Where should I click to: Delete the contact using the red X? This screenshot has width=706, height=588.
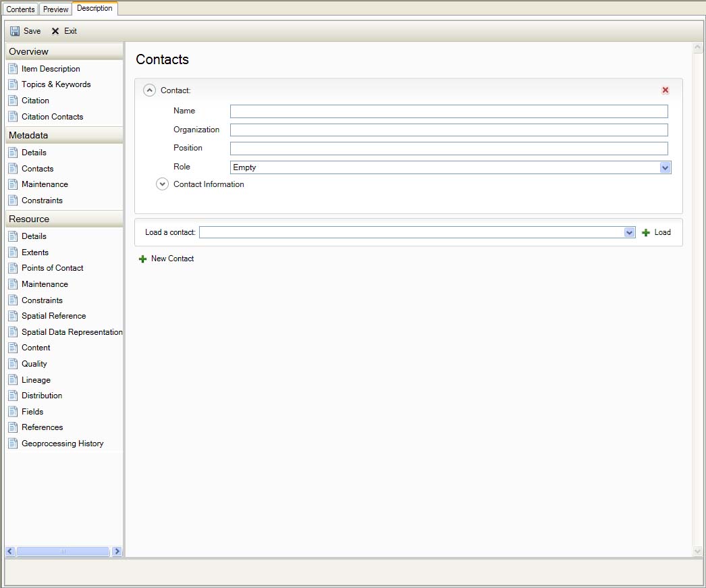coord(666,90)
